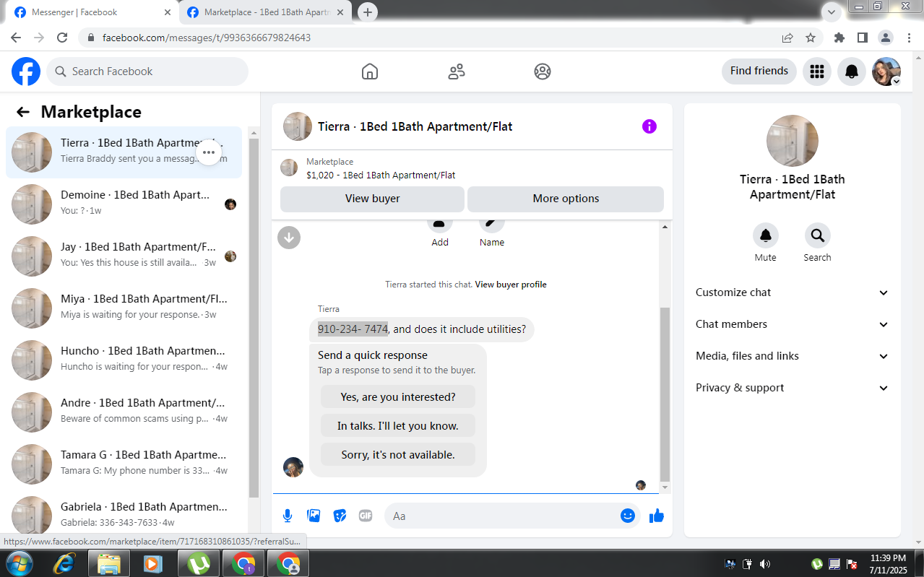Click the Add person icon in chat

(440, 224)
